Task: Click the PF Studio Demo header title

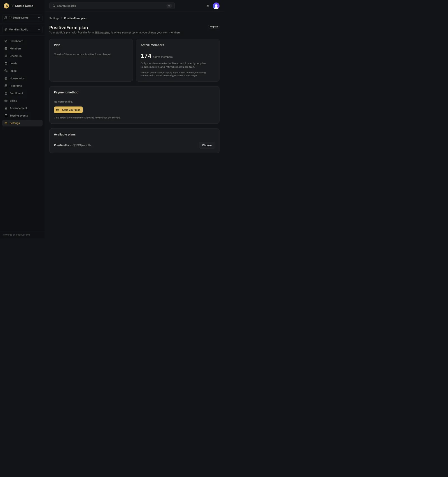Action: click(x=22, y=6)
